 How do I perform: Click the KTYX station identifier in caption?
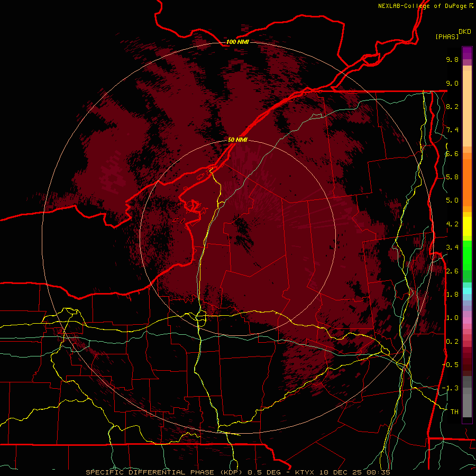[305, 472]
